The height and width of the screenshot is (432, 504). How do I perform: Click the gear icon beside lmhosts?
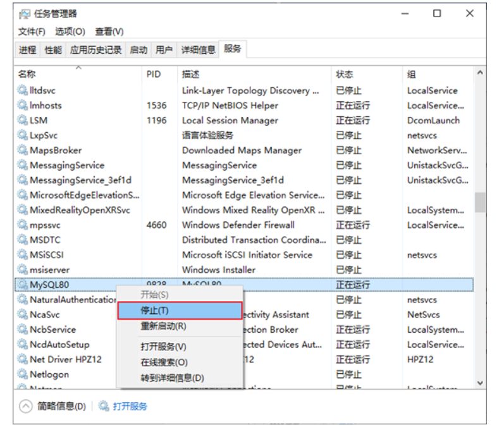click(x=23, y=105)
